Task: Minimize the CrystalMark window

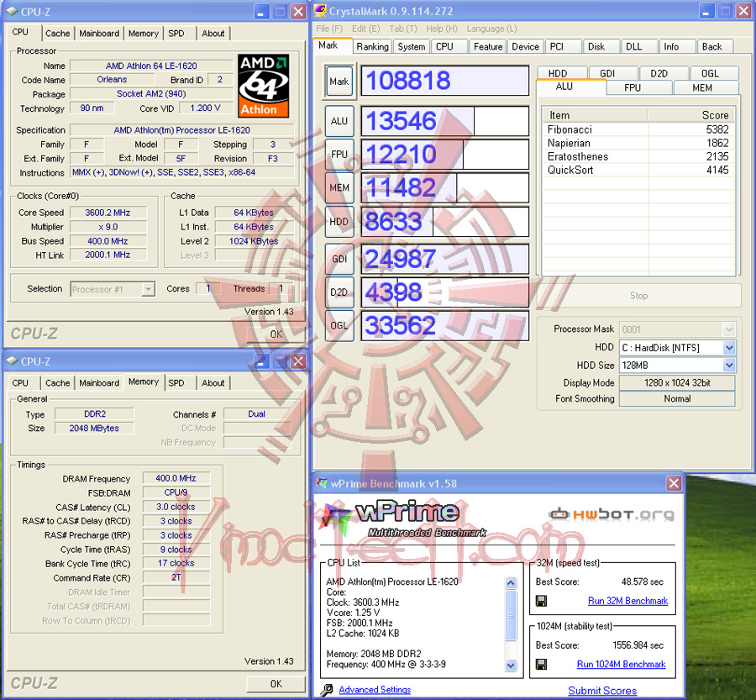Action: tap(706, 11)
